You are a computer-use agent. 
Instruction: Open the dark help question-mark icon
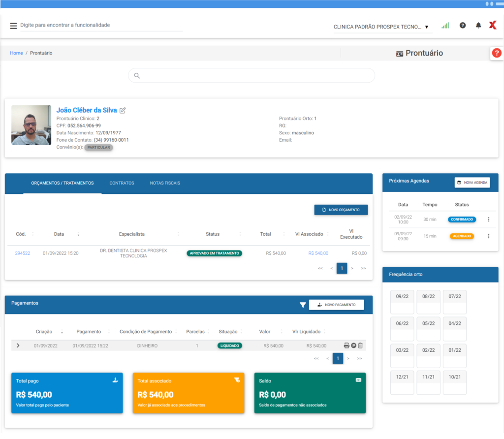[463, 26]
